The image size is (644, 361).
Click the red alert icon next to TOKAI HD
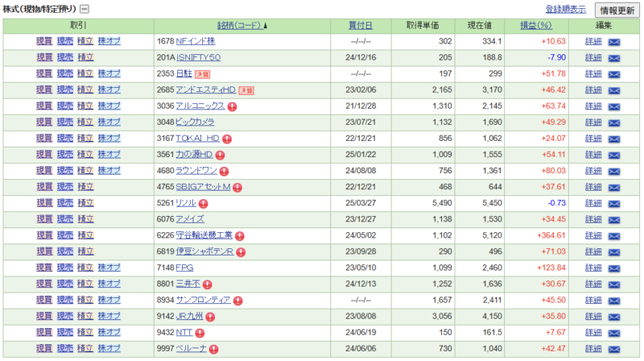point(227,139)
